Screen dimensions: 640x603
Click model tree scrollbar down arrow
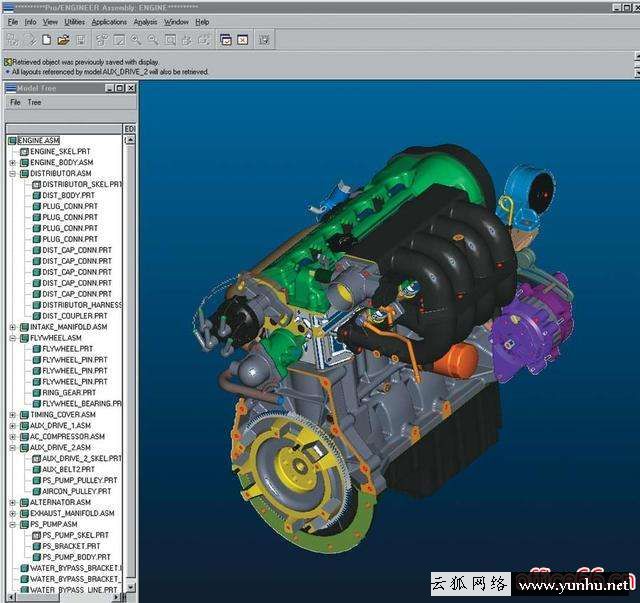[x=131, y=587]
